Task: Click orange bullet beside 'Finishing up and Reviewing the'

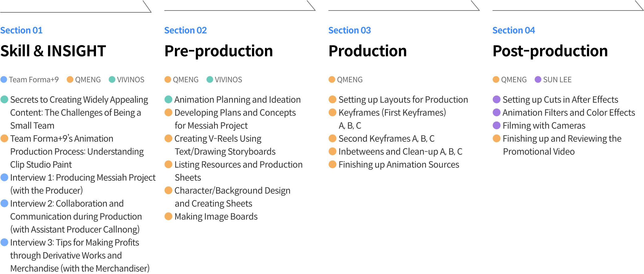Action: click(497, 138)
